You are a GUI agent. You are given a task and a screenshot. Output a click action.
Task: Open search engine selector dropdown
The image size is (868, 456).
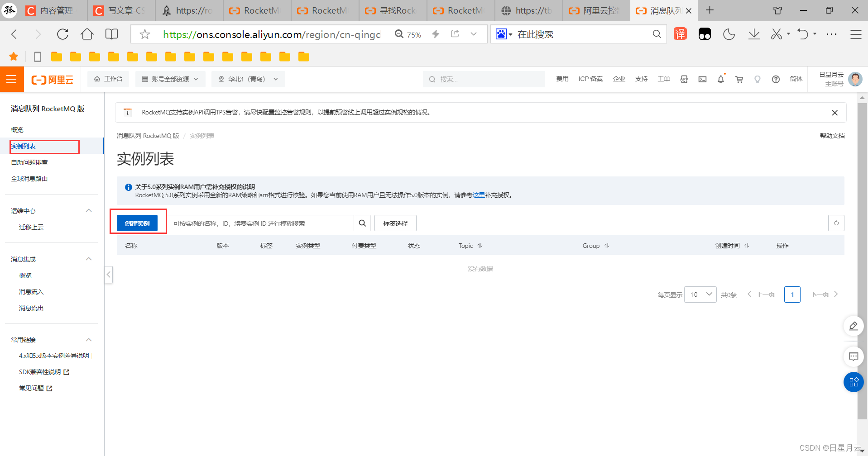click(504, 34)
